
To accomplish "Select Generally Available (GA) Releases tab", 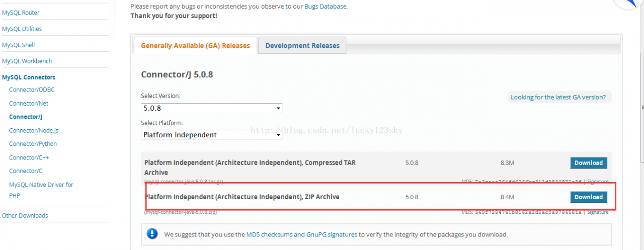I will [195, 46].
